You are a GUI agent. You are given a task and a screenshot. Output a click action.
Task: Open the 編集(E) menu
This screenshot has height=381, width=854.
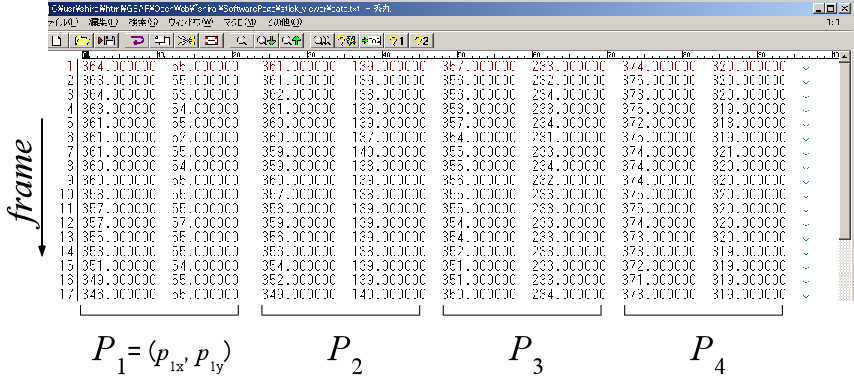pyautogui.click(x=103, y=22)
